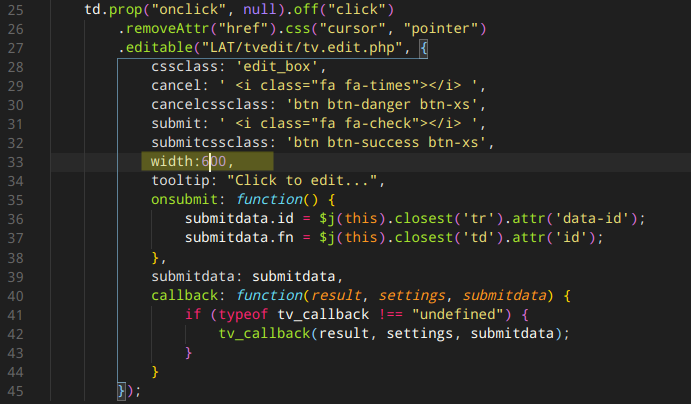Click 'submitdata.id' on line 36
Screen dimensions: 691x404
tap(239, 219)
